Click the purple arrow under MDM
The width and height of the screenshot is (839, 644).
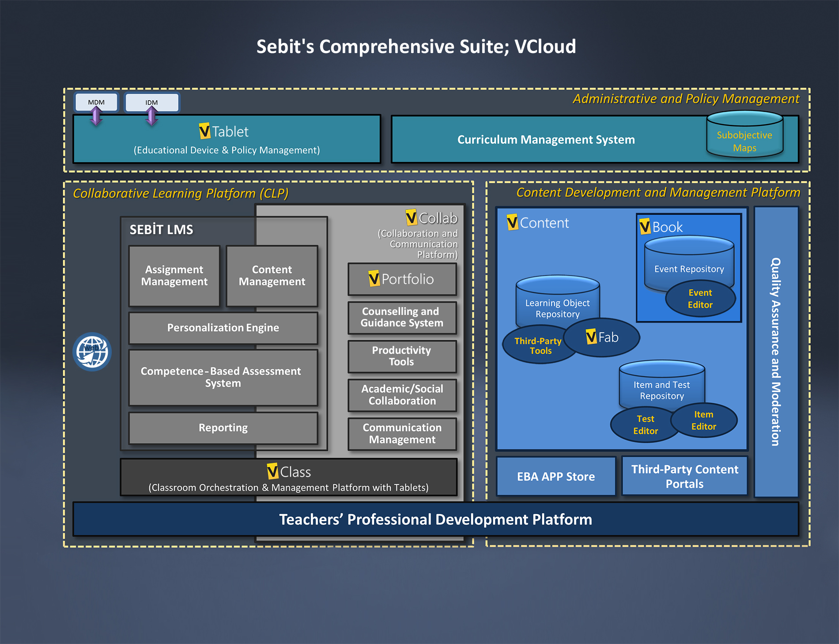(96, 117)
